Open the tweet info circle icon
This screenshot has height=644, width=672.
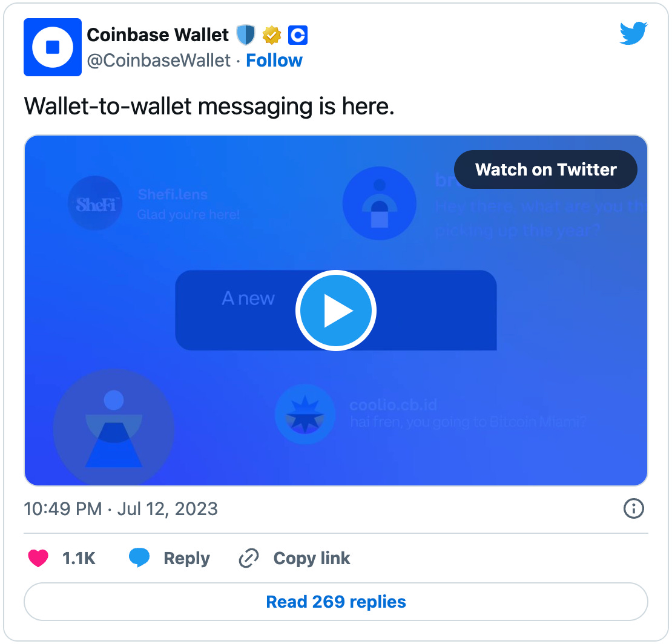click(633, 508)
